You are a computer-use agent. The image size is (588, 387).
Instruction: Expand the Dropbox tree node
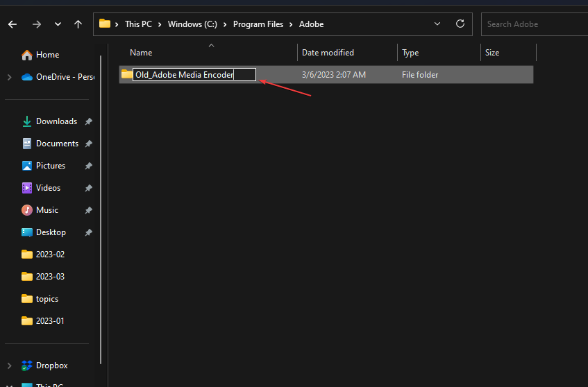[10, 365]
